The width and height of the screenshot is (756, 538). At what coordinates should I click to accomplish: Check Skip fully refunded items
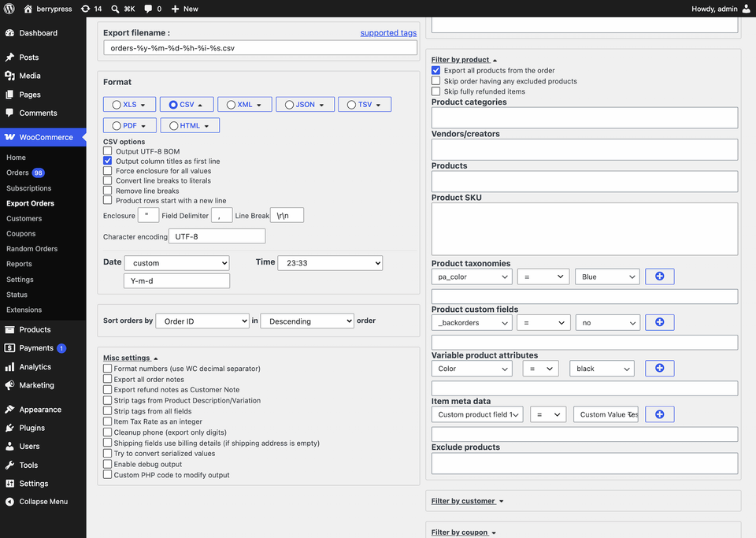pos(435,91)
